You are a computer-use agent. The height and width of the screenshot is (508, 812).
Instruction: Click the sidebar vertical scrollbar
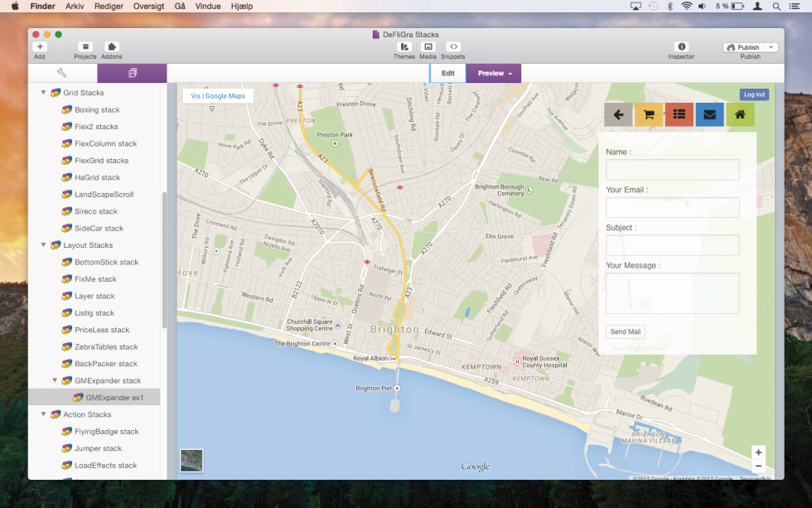[164, 260]
